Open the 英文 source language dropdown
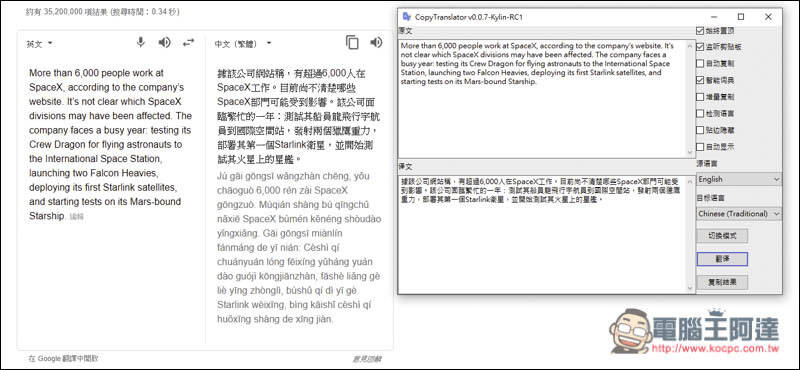Image resolution: width=800 pixels, height=370 pixels. point(39,44)
